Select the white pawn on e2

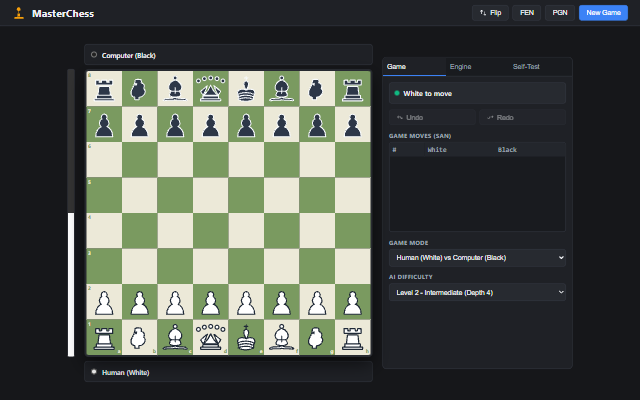coord(246,302)
